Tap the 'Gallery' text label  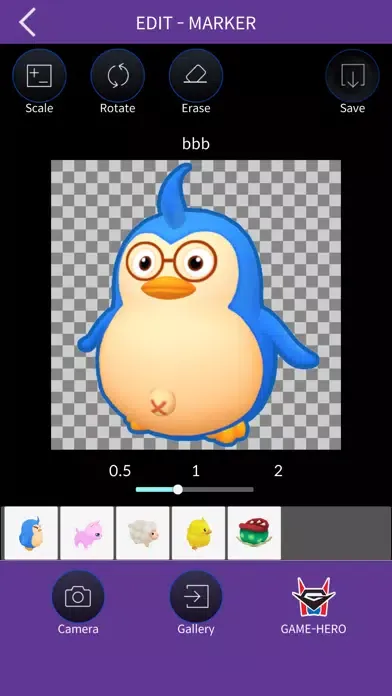196,629
